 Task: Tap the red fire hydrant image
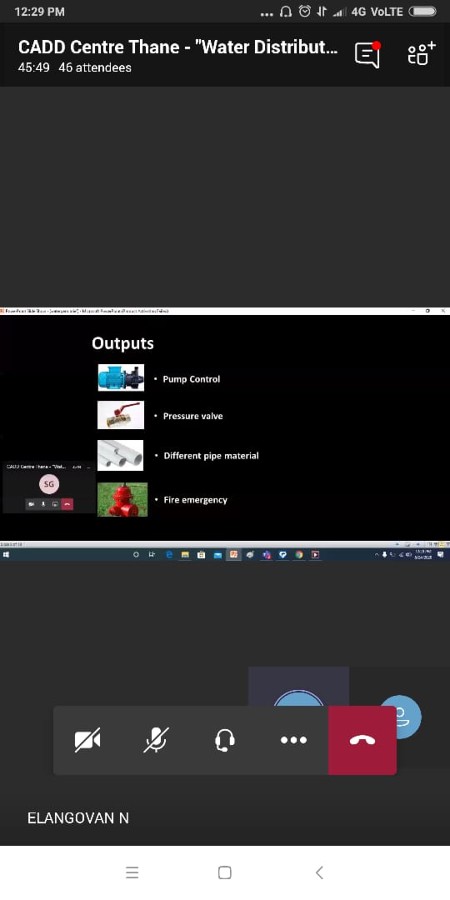click(x=122, y=499)
